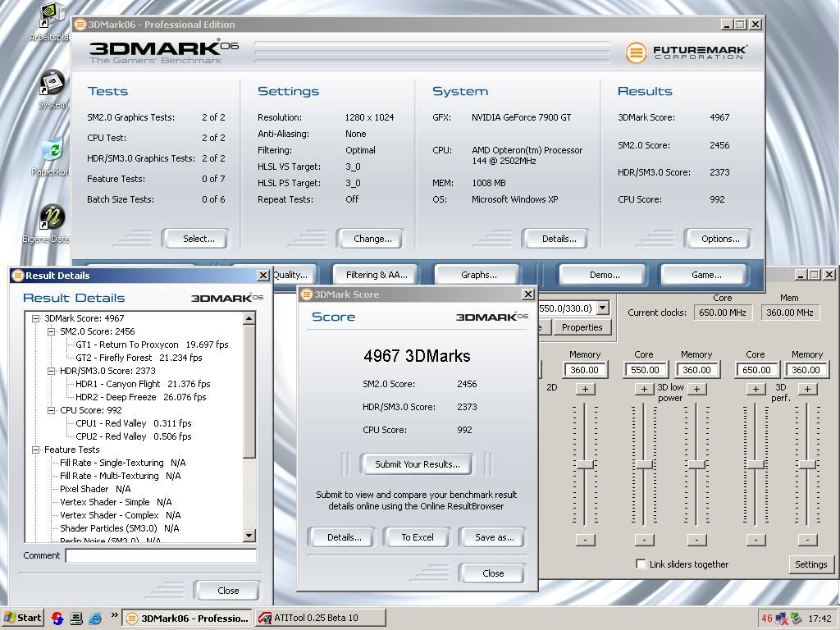Close the Result Details window via X

tap(263, 276)
